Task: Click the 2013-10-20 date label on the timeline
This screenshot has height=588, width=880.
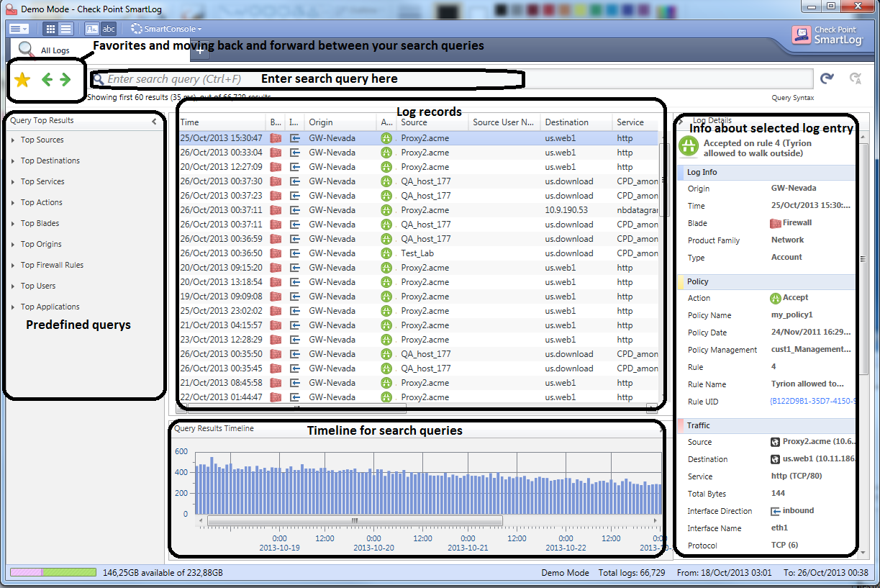Action: click(x=374, y=548)
